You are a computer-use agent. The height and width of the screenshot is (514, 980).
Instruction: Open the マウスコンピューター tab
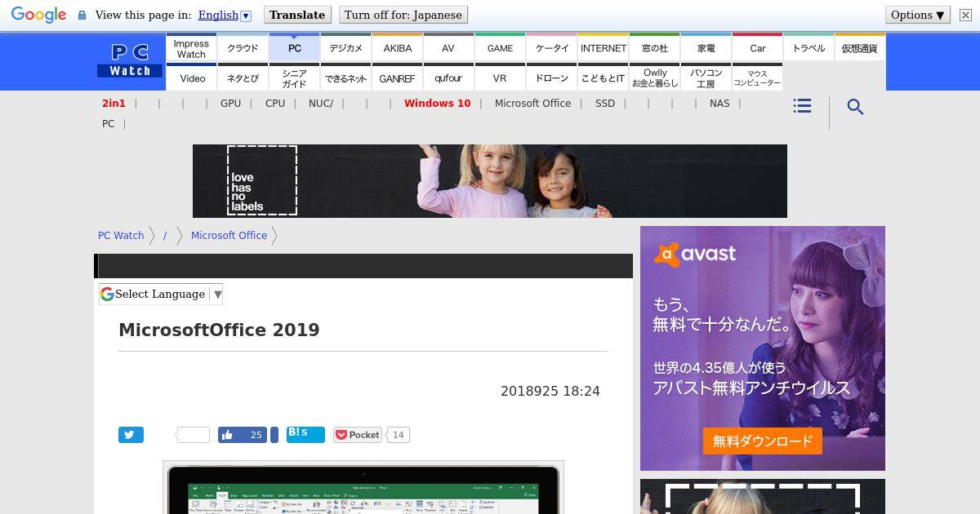757,78
